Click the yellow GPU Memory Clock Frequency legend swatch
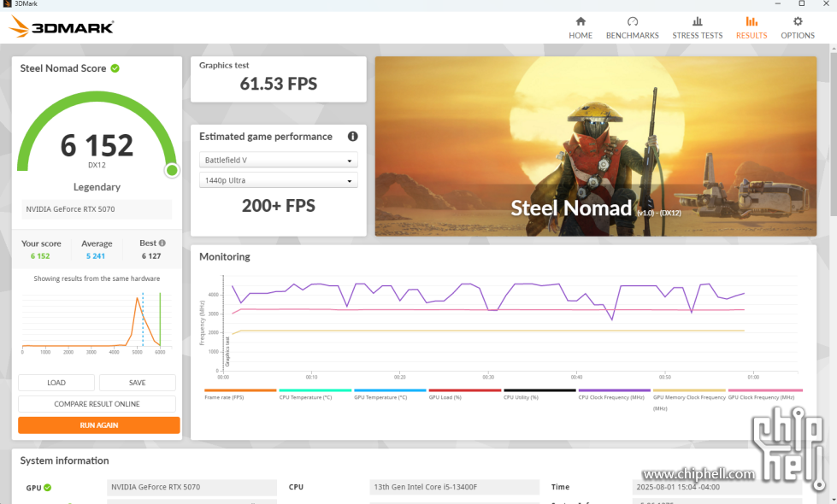 pyautogui.click(x=689, y=390)
